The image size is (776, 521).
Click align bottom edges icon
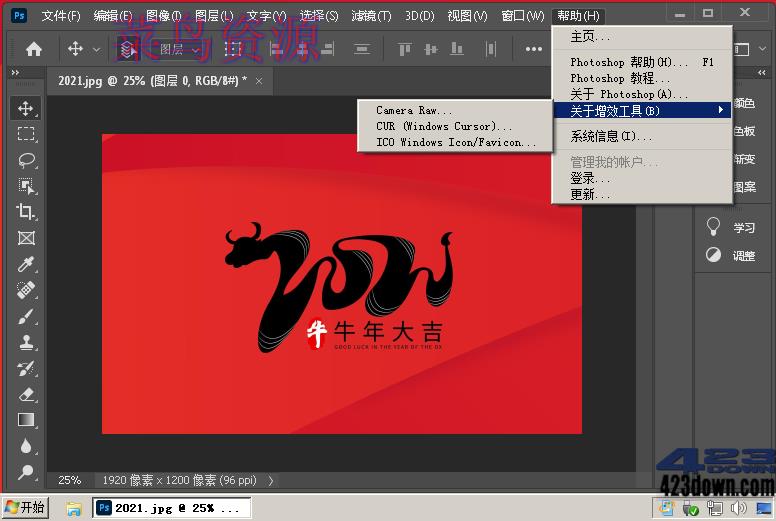(x=457, y=49)
